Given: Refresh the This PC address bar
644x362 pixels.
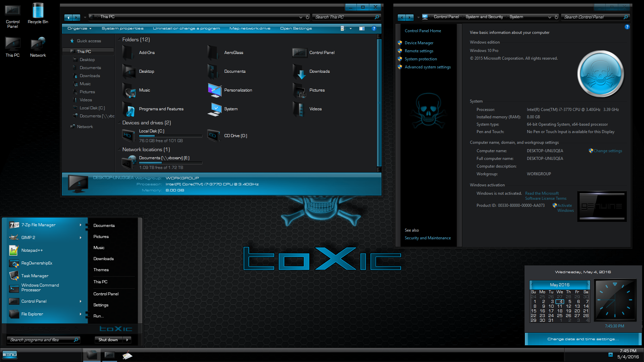Looking at the screenshot, I should coord(308,17).
